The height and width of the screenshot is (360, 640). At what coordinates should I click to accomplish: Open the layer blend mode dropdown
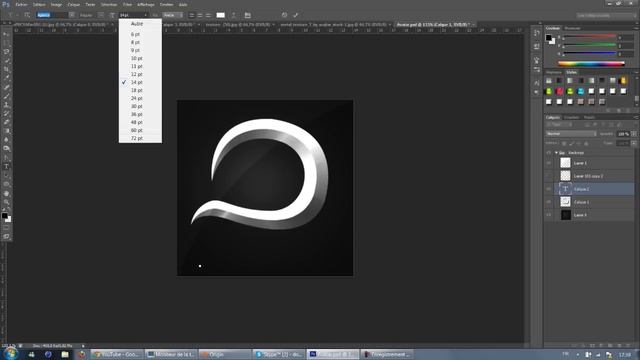pyautogui.click(x=571, y=134)
